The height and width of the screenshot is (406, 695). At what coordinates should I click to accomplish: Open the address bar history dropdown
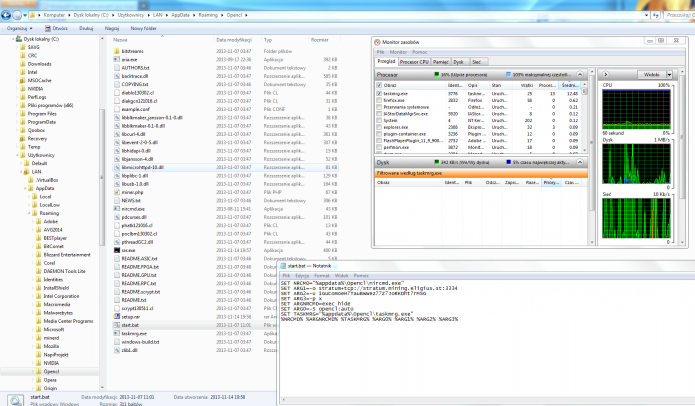click(x=646, y=15)
